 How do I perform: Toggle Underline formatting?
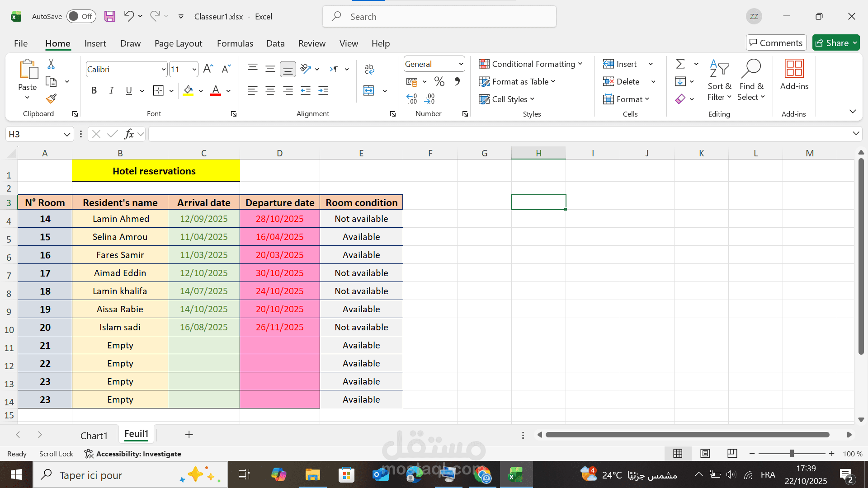(129, 91)
